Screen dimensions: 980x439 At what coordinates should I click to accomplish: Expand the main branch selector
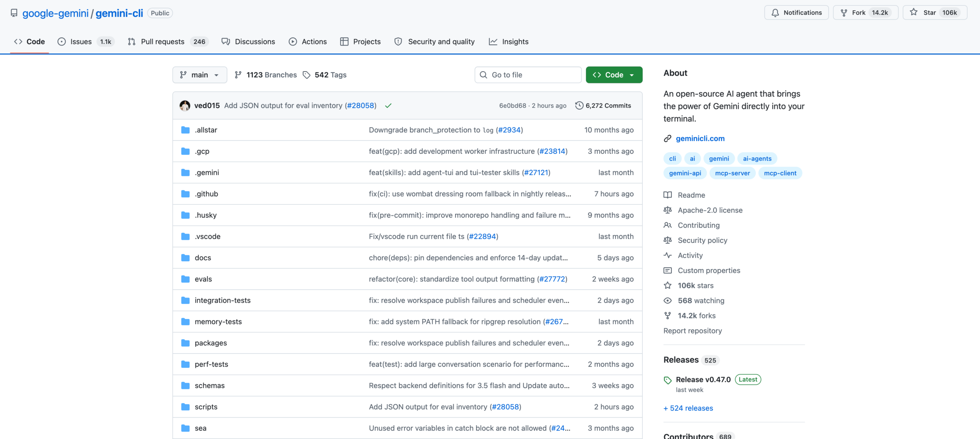199,75
